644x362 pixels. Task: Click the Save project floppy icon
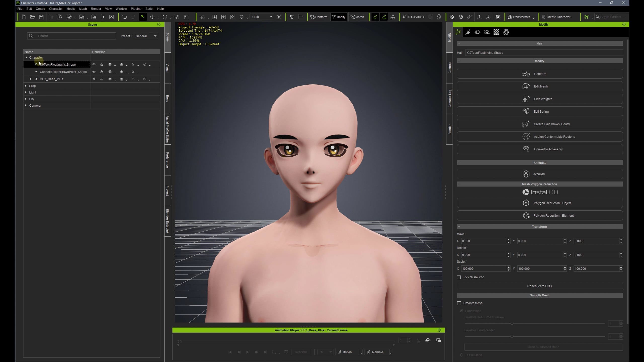41,17
